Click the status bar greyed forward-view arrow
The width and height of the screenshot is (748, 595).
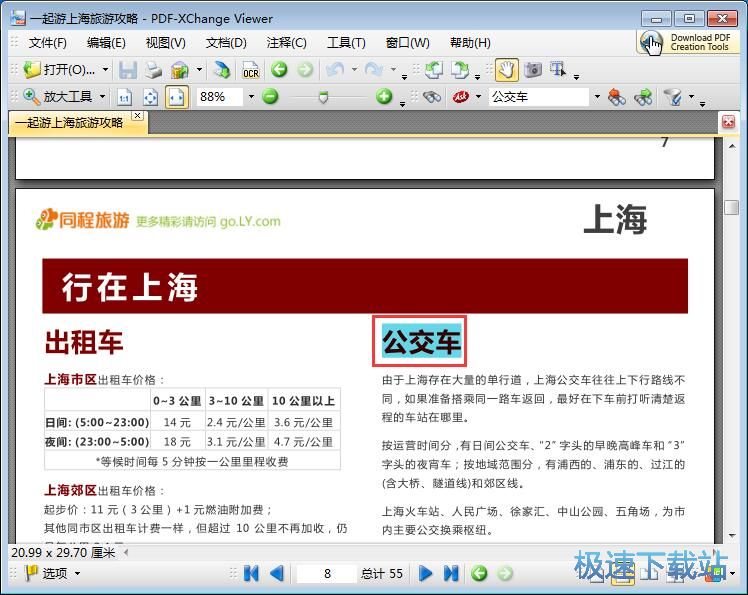[x=505, y=573]
